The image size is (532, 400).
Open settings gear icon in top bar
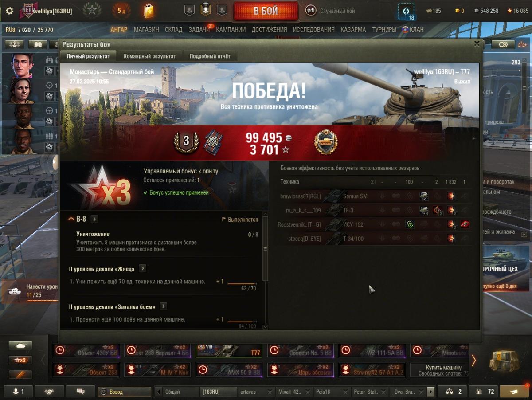click(9, 11)
